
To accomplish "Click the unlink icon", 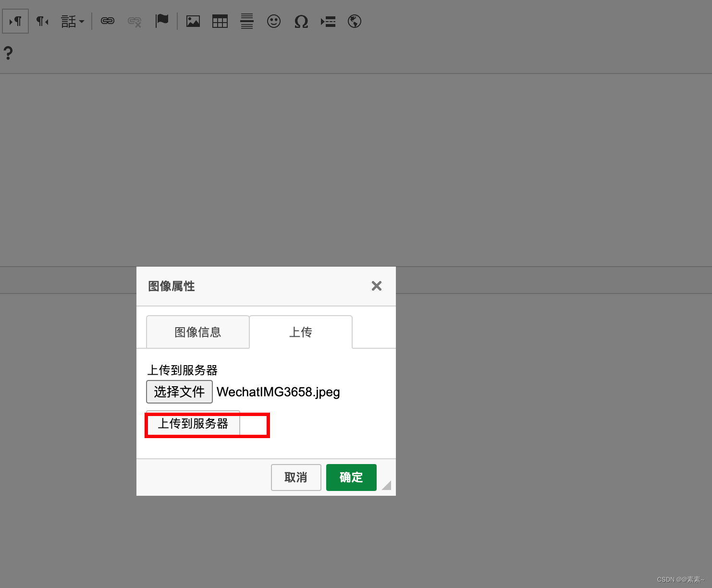I will click(135, 21).
